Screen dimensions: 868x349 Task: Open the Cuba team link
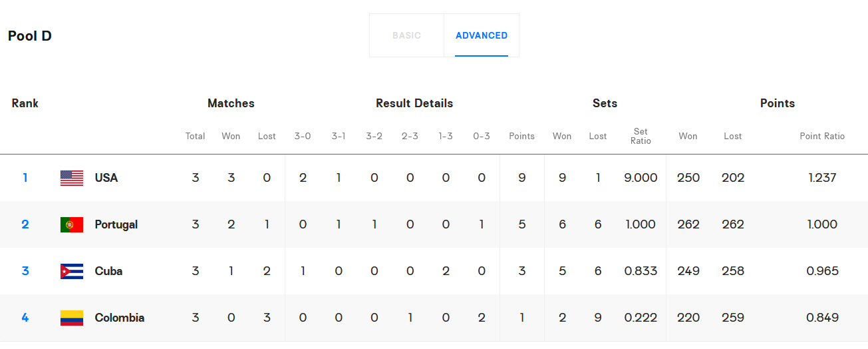[108, 271]
